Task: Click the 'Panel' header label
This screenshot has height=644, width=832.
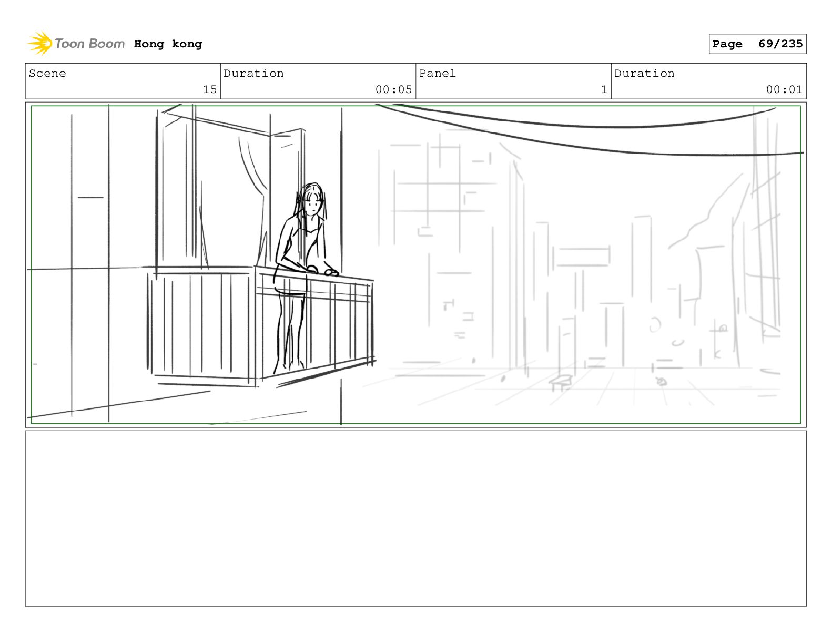Action: tap(437, 74)
